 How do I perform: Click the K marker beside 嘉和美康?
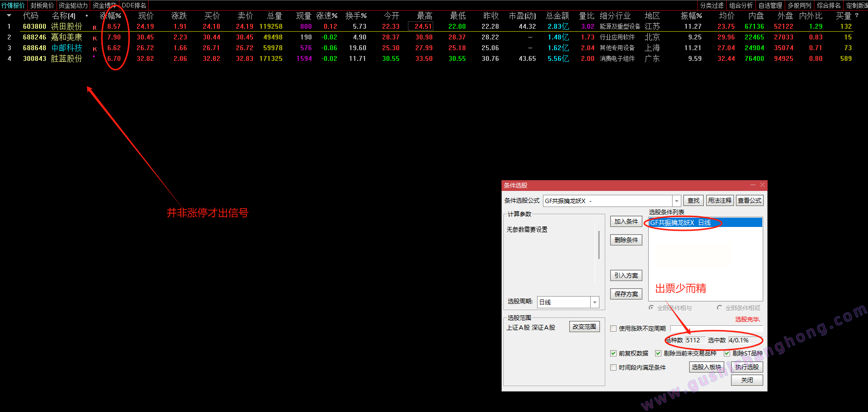click(x=95, y=38)
